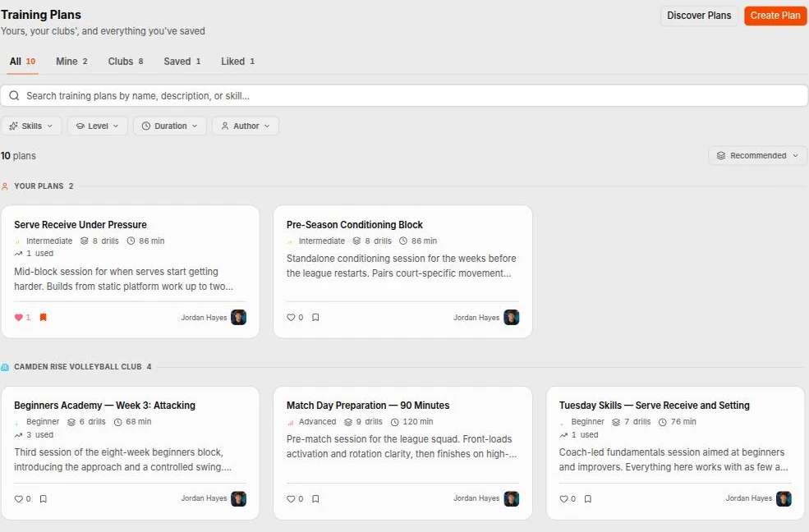Open Beginners Academy — Week 3: Attacking title
This screenshot has width=809, height=532.
[105, 406]
